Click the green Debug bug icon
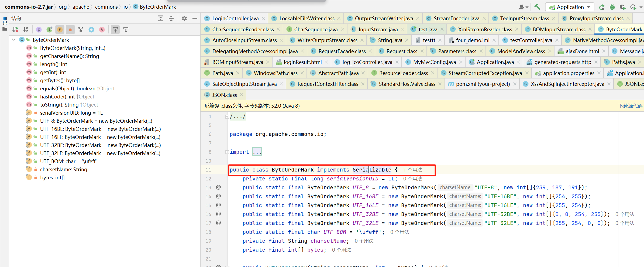Viewport: 644px width, 267px height. pyautogui.click(x=612, y=7)
